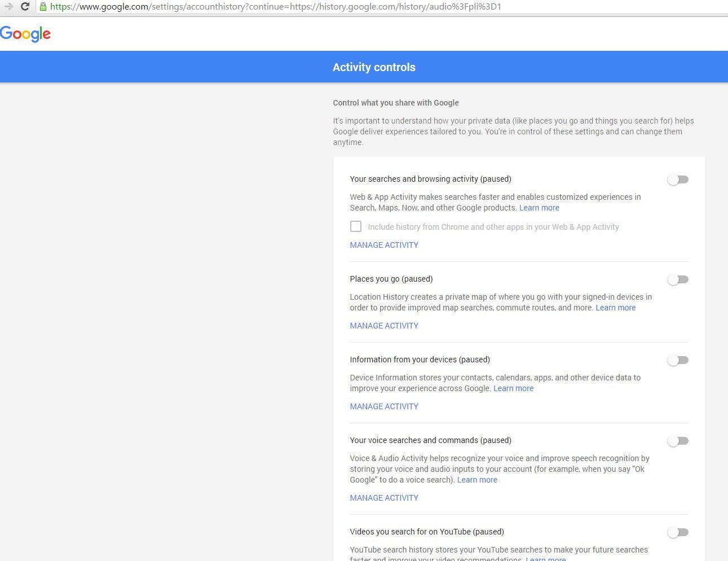Click the browser forward arrow
The image size is (728, 561).
8,7
